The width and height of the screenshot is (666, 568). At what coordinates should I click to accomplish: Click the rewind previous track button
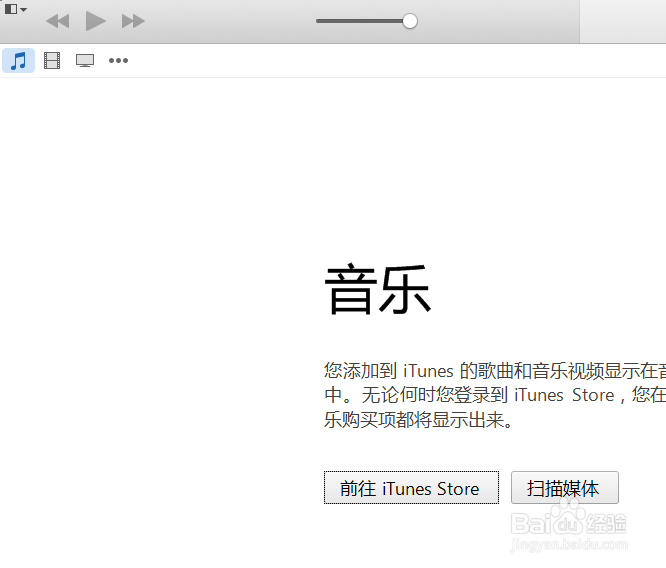pos(58,21)
